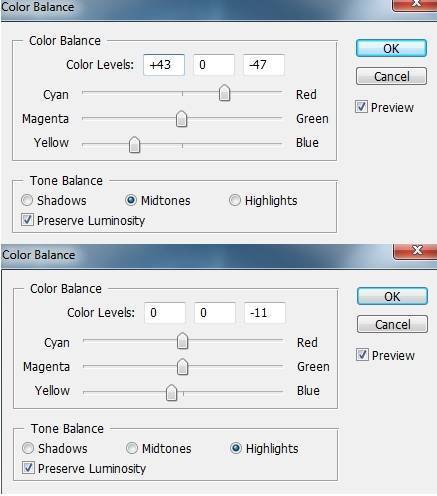Select Shadows radio in upper Tone Balance
Viewport: 437px width, 496px height.
click(27, 200)
